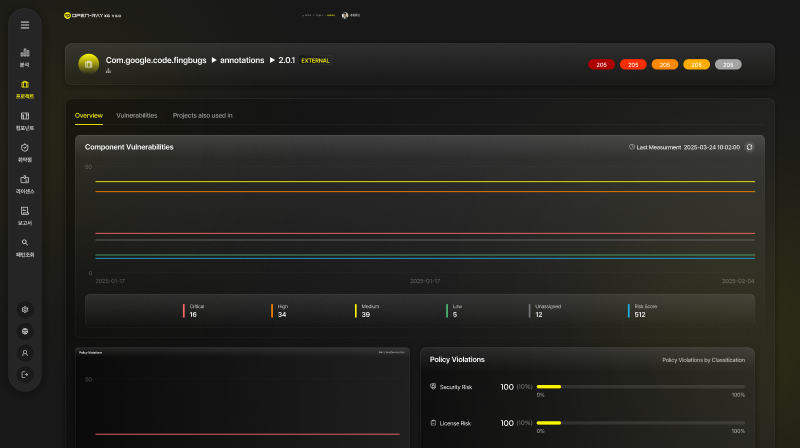Click the Security Risk progress bar
The height and width of the screenshot is (448, 800).
point(641,387)
